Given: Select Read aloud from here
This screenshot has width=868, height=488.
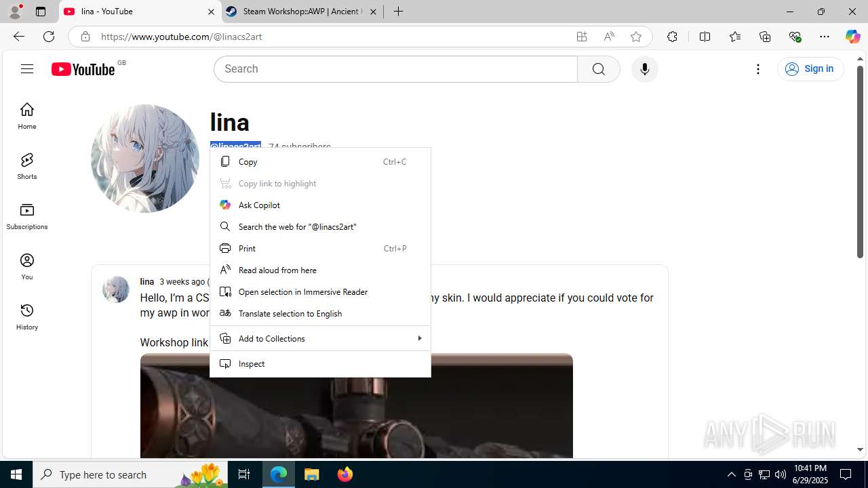Looking at the screenshot, I should 320,270.
